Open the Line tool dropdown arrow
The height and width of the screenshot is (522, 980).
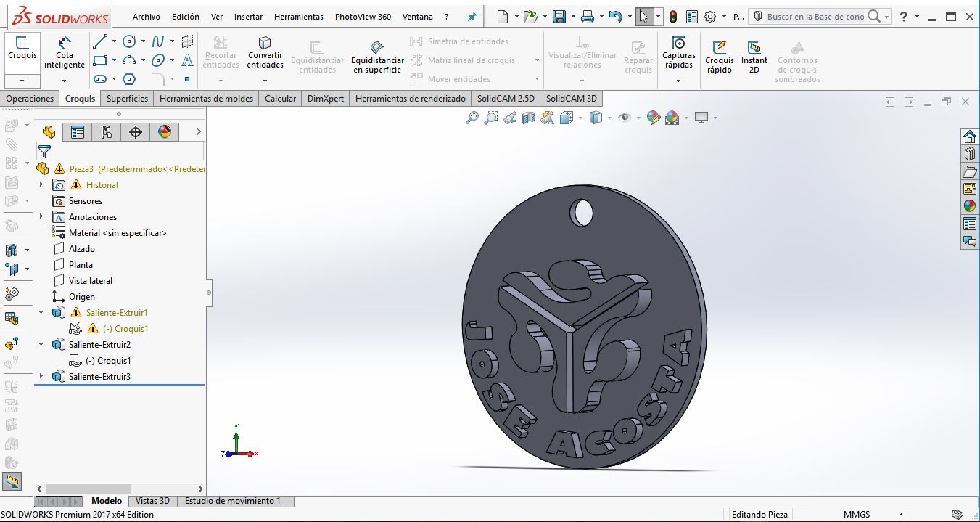pos(114,41)
